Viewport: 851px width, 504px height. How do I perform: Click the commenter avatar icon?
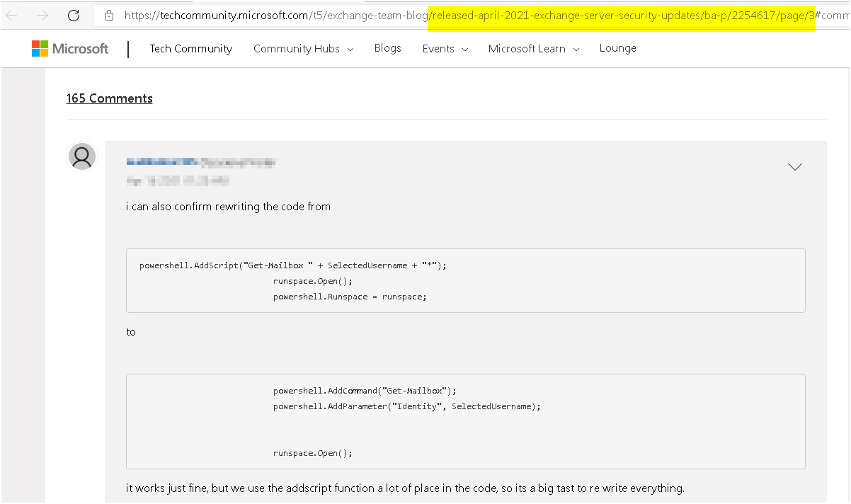tap(82, 156)
